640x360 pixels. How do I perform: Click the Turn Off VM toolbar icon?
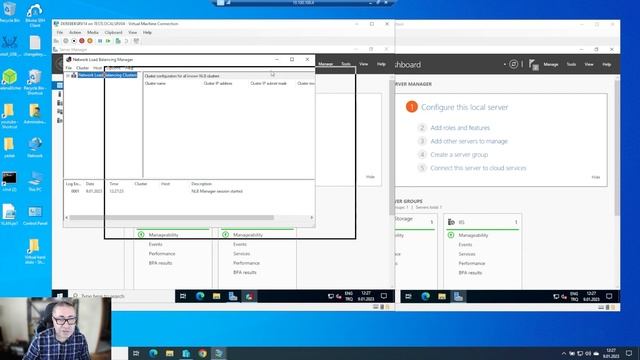click(74, 41)
